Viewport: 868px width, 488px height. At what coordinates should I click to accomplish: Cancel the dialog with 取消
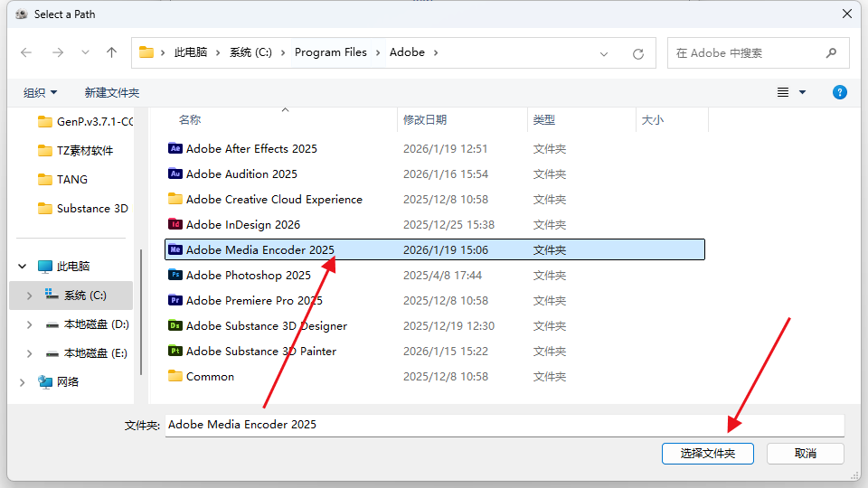(x=805, y=454)
